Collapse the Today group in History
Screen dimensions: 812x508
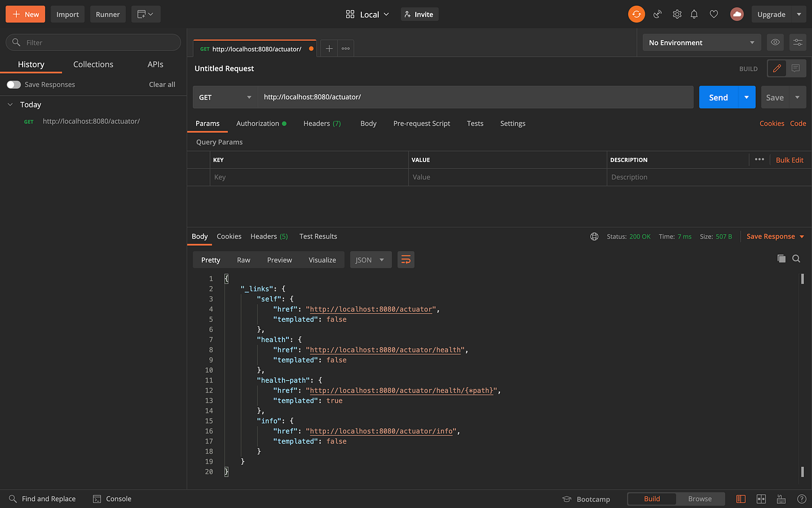(x=9, y=105)
